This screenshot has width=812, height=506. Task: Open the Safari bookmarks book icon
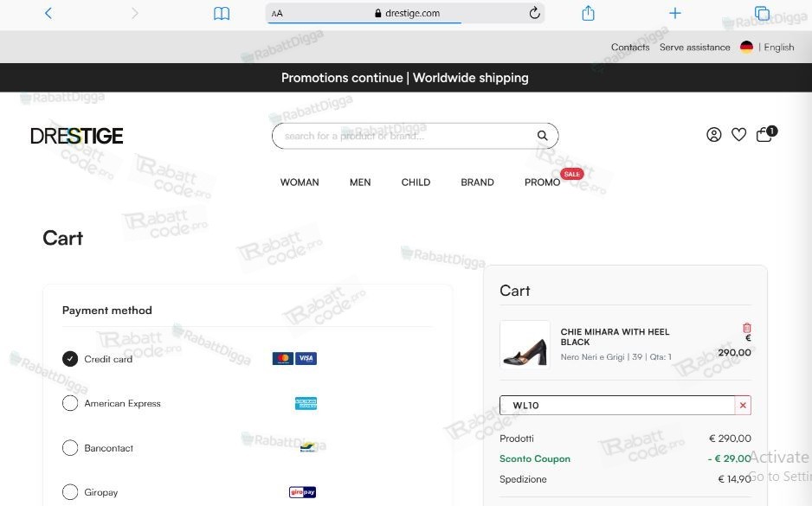click(x=222, y=14)
